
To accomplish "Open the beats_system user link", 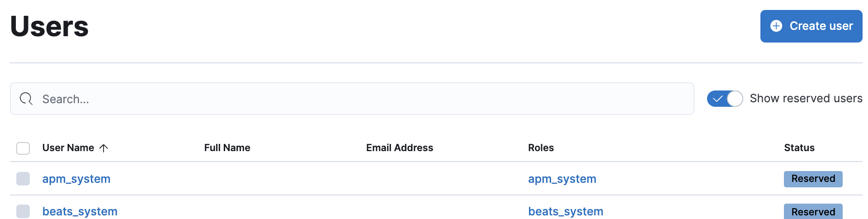I will pos(80,211).
